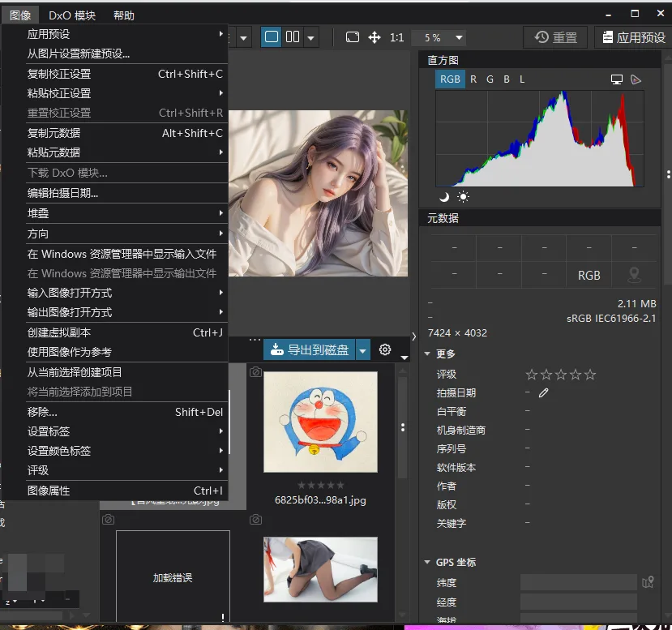The width and height of the screenshot is (672, 630).
Task: Click camera icon above kneeling photo thumbnail
Action: 255,520
